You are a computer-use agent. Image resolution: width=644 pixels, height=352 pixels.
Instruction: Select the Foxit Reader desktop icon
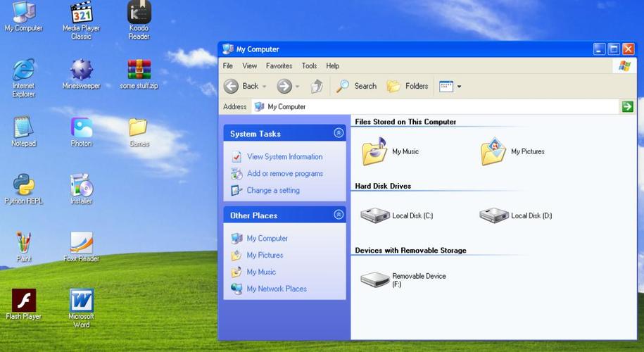tap(81, 243)
